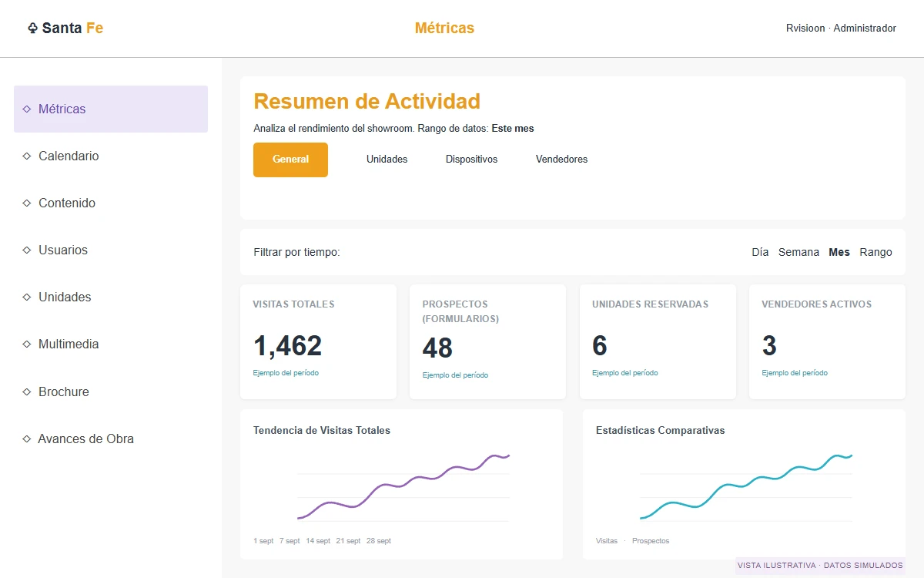The height and width of the screenshot is (578, 924).
Task: Click the diamond icon beside Métricas
Action: (27, 109)
